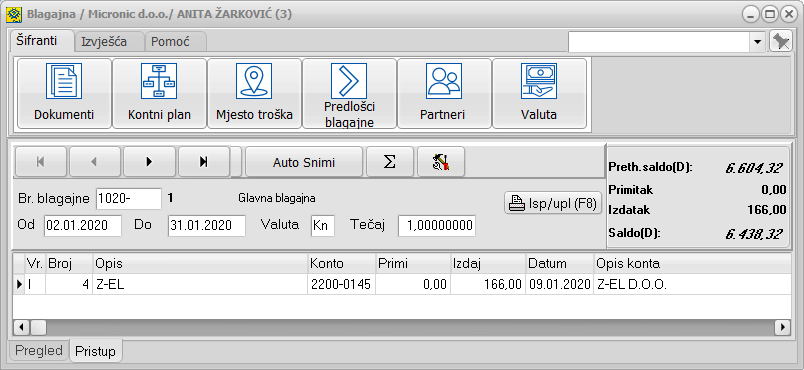The width and height of the screenshot is (804, 370).
Task: Open the Partneri list
Action: coord(444,93)
